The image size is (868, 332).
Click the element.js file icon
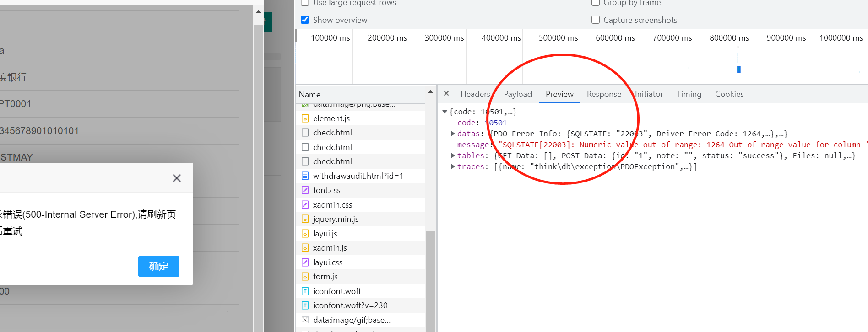305,118
